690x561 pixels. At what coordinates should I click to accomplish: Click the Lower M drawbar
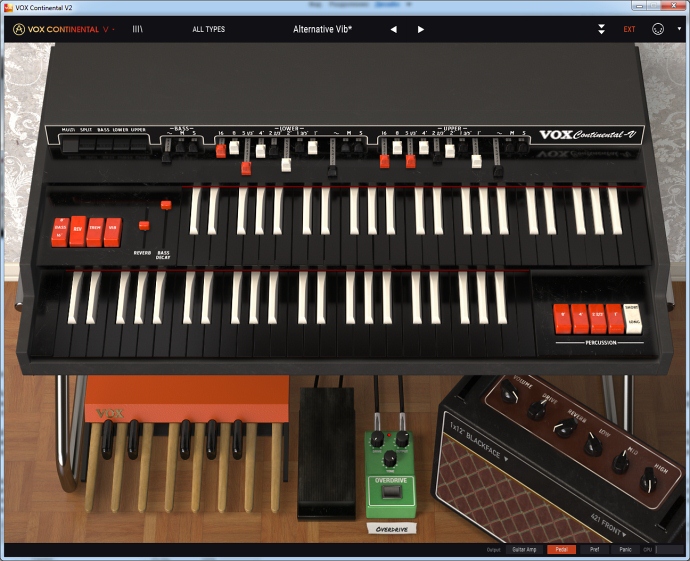point(346,147)
